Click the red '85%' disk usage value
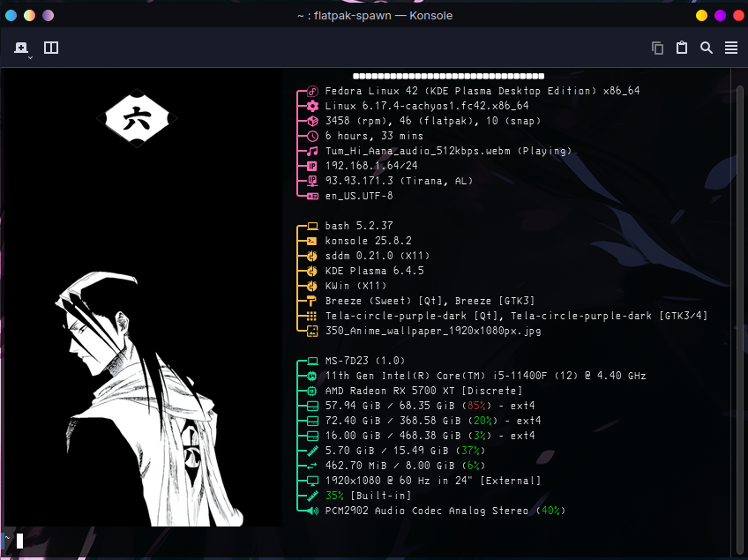748x560 pixels. [476, 406]
